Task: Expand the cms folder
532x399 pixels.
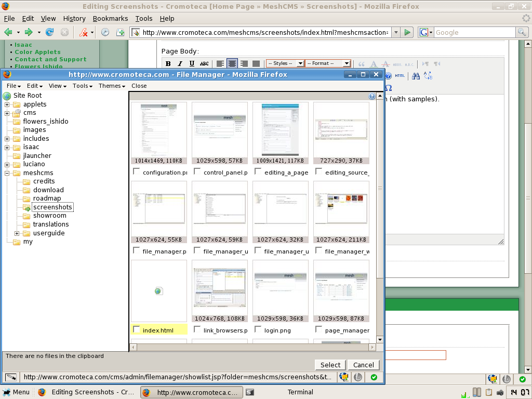Action: click(7, 113)
